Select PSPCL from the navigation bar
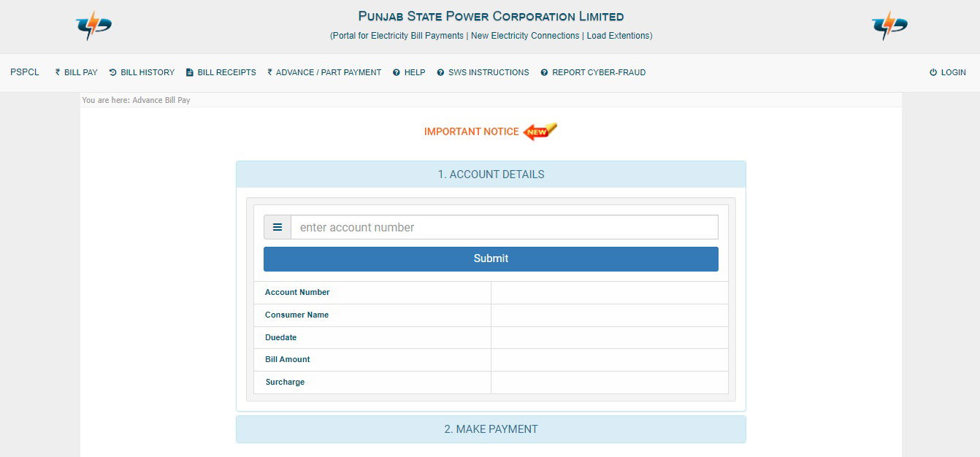 [x=24, y=72]
